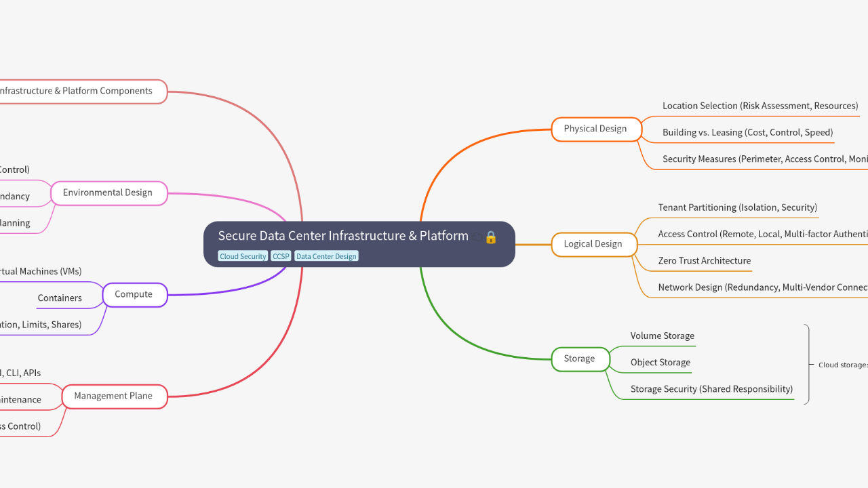Click Tenant Partitioning (Isolation, Security)
Screen dimensions: 868x488
point(738,207)
